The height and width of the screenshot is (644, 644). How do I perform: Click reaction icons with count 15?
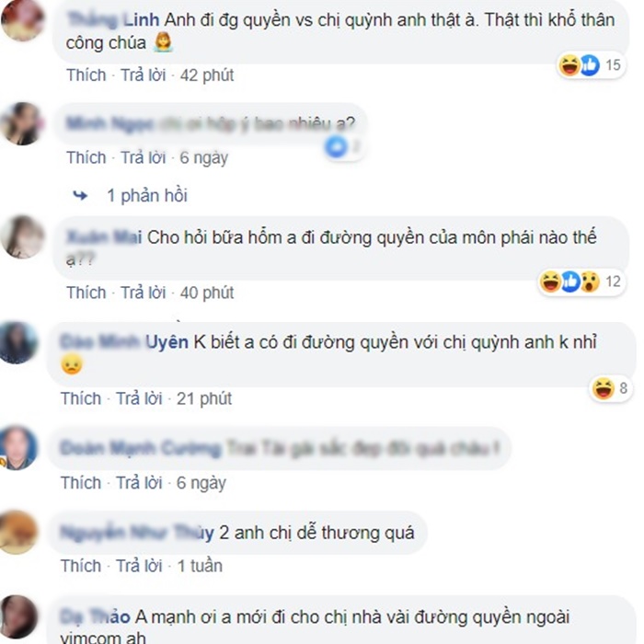click(x=591, y=65)
